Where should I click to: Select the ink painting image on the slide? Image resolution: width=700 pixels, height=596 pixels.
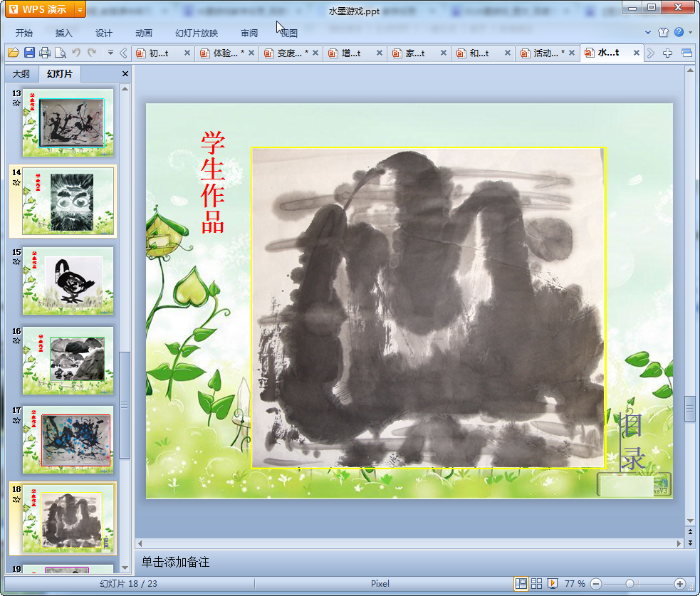(429, 308)
